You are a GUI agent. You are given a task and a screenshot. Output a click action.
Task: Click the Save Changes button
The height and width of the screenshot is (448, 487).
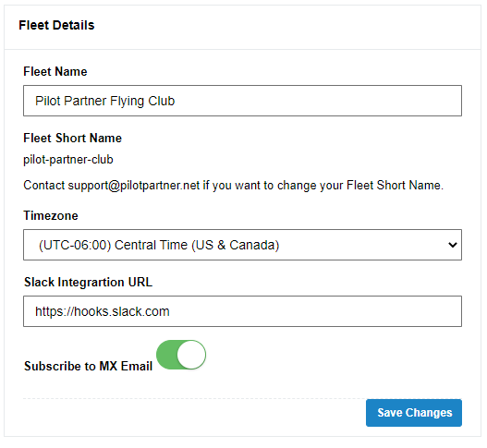coord(414,413)
